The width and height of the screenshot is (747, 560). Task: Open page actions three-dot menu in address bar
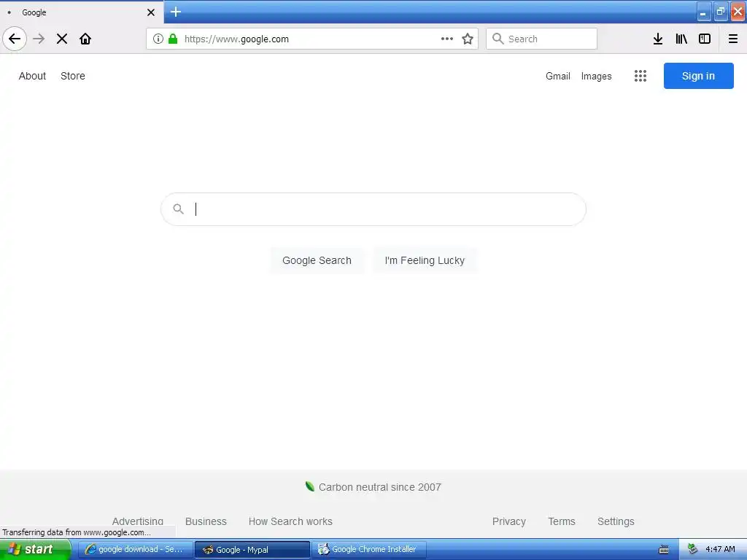tap(447, 39)
